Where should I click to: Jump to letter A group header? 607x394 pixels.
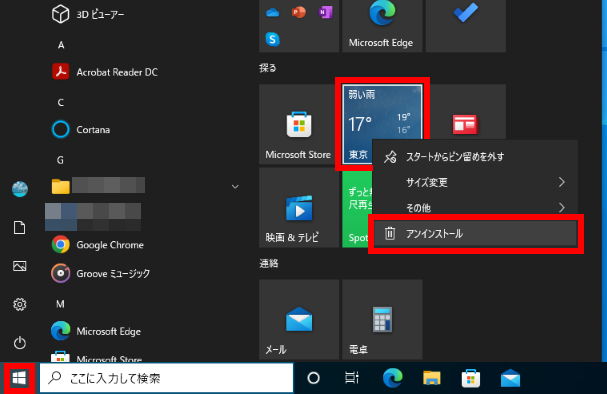point(61,45)
